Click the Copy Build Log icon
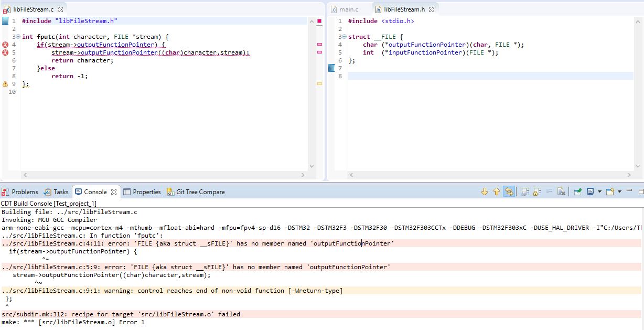The width and height of the screenshot is (644, 330). 525,192
